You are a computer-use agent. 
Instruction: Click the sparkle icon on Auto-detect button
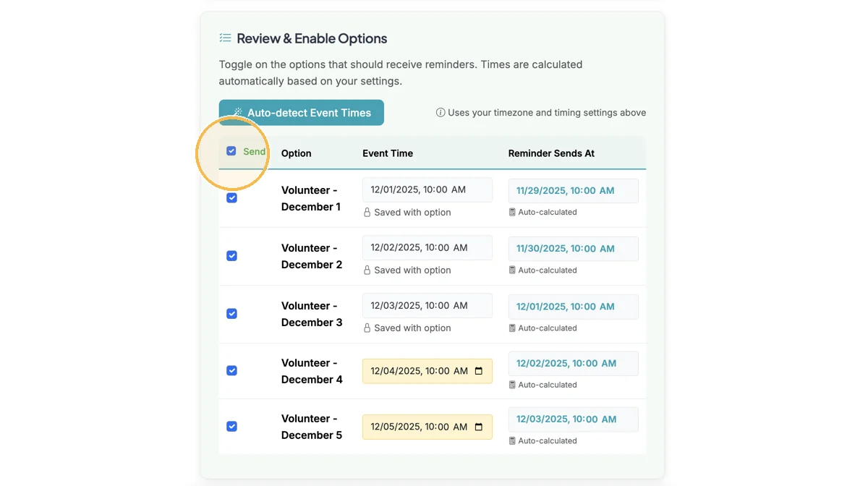pos(237,112)
